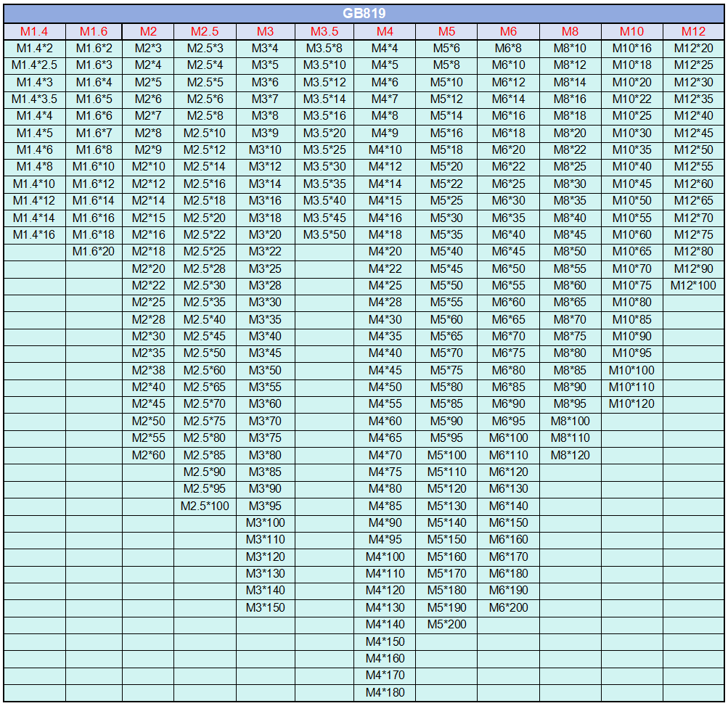
Task: Select the M3.5 column header
Action: pos(324,32)
